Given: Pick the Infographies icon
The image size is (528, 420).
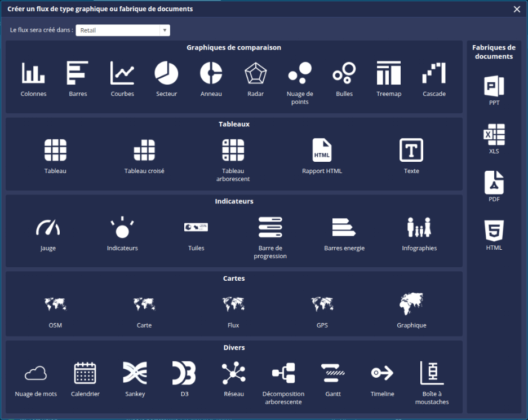Looking at the screenshot, I should tap(419, 228).
